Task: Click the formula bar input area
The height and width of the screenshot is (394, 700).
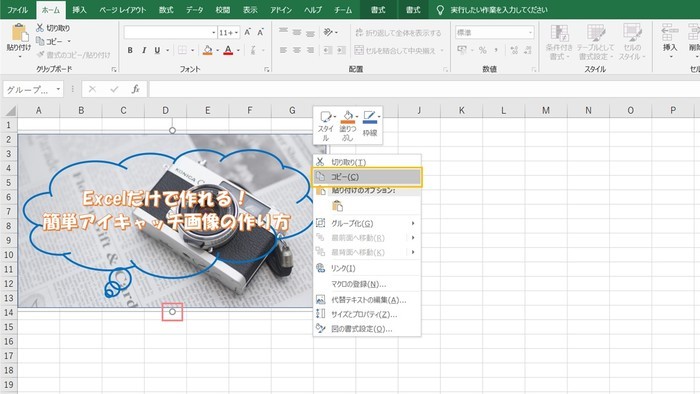Action: coord(424,89)
